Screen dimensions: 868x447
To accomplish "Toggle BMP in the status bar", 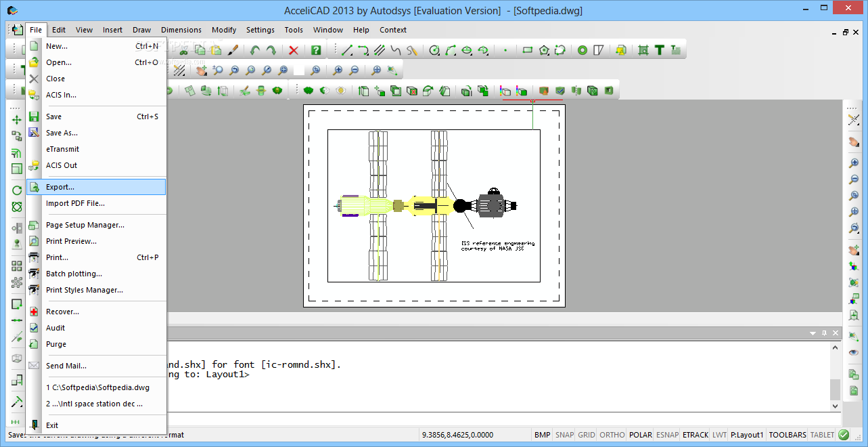I will click(543, 435).
